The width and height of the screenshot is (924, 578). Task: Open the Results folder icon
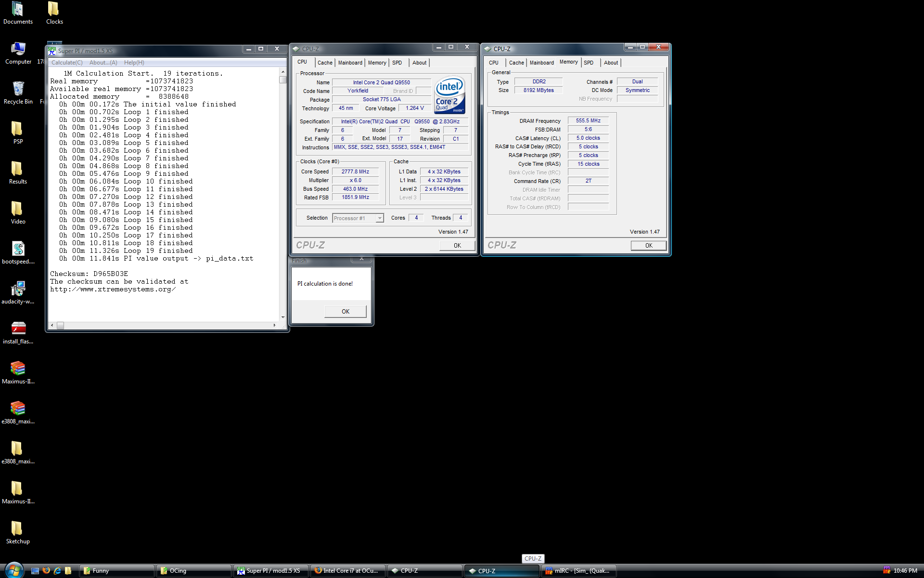pyautogui.click(x=18, y=173)
